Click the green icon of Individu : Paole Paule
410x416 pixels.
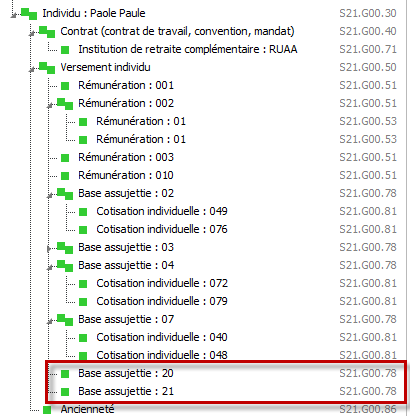pos(29,14)
